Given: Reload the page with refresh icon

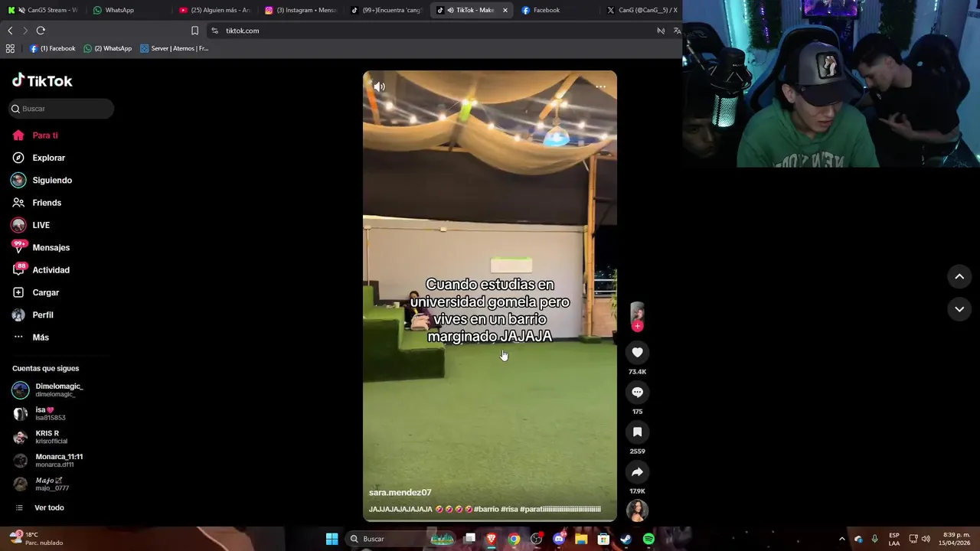Looking at the screenshot, I should click(x=41, y=31).
